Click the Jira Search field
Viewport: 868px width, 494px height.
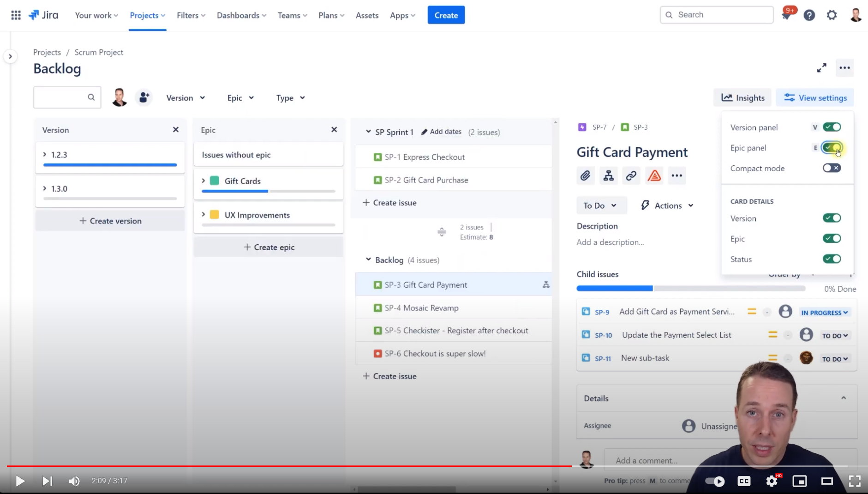click(717, 15)
